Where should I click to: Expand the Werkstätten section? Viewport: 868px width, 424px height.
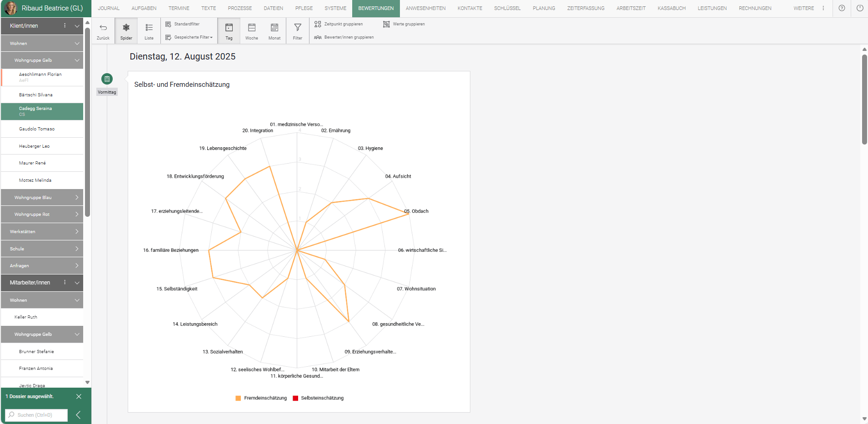pyautogui.click(x=42, y=232)
